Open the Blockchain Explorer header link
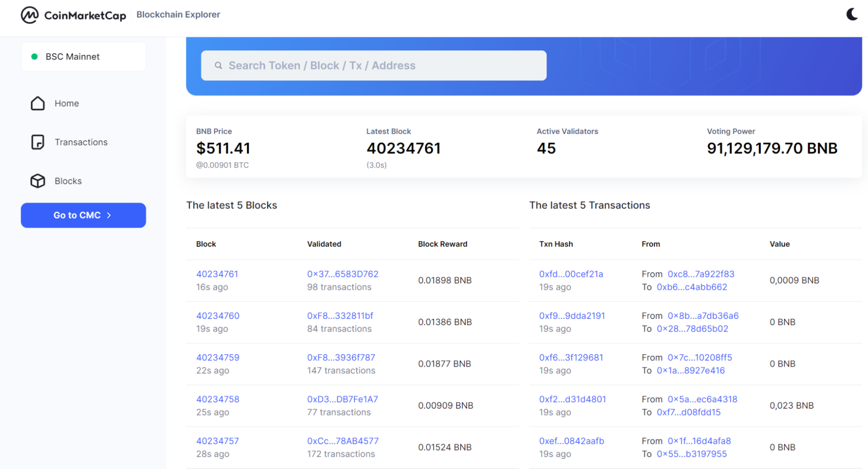Image resolution: width=868 pixels, height=469 pixels. [x=178, y=14]
